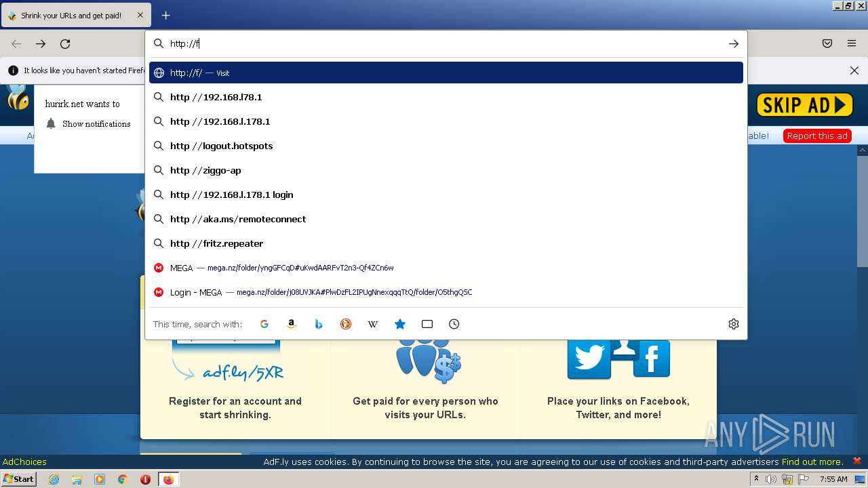The image size is (868, 488).
Task: Search this time with Google
Action: coord(264,324)
